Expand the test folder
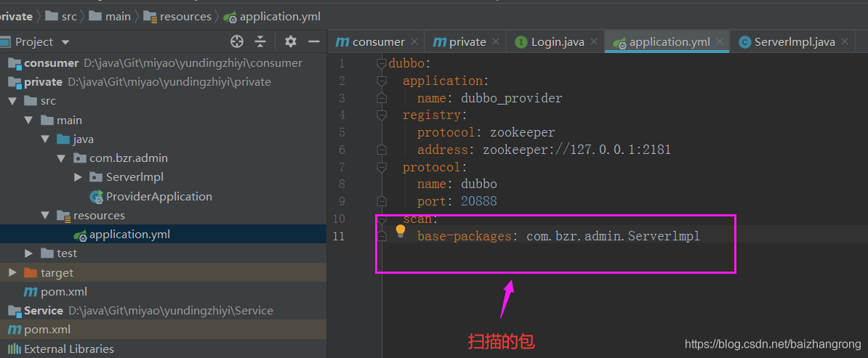868x358 pixels. pos(29,253)
